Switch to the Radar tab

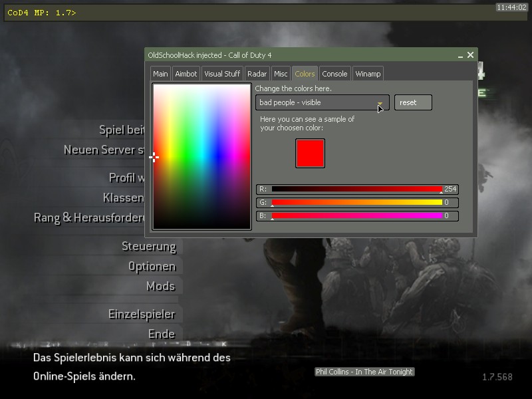pyautogui.click(x=257, y=74)
